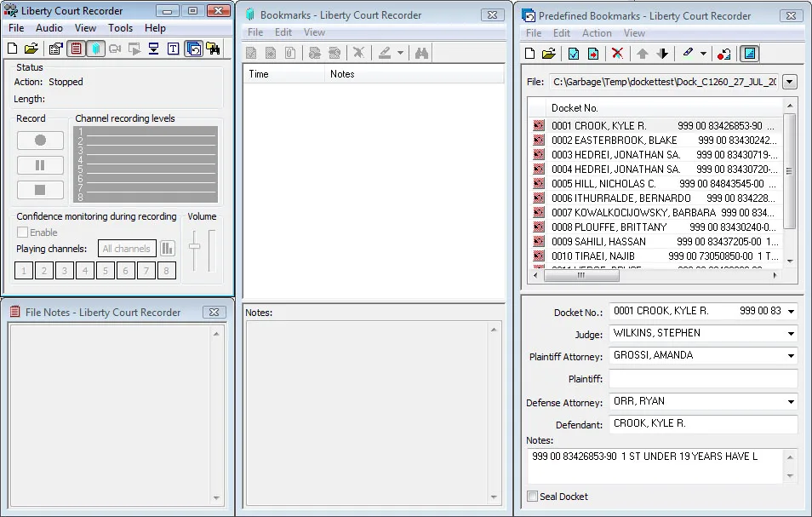Open the Tools menu

[120, 28]
